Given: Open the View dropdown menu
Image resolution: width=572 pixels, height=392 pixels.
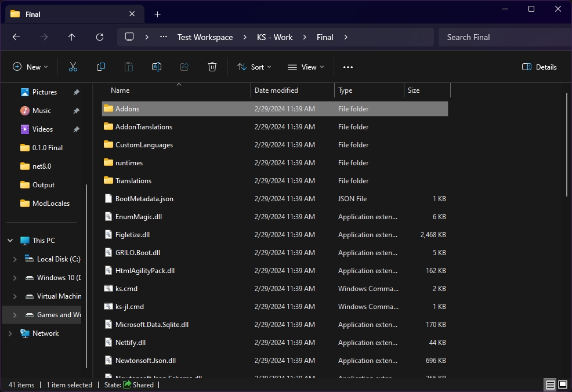Looking at the screenshot, I should tap(306, 67).
